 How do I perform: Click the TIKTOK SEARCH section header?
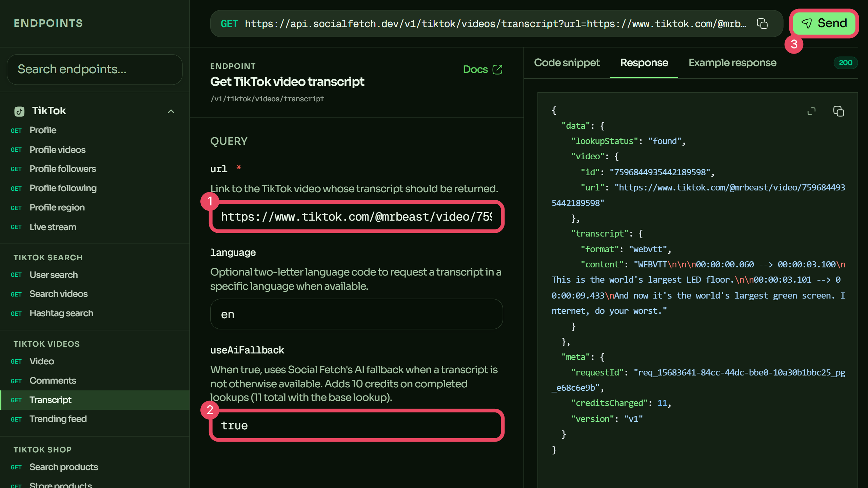pos(48,258)
